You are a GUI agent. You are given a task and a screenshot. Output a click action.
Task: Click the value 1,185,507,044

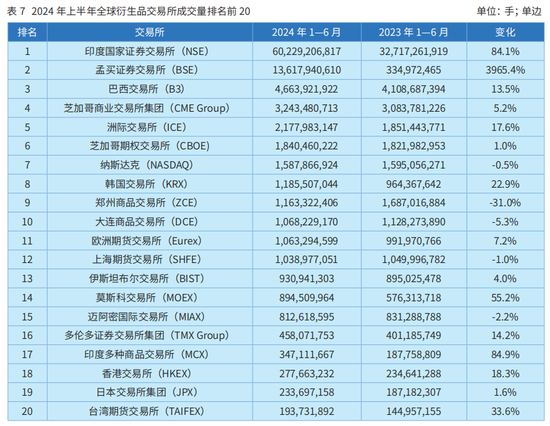(x=307, y=184)
